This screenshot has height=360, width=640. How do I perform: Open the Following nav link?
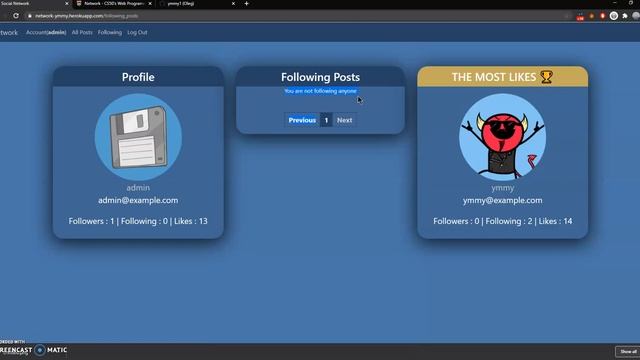(x=110, y=32)
